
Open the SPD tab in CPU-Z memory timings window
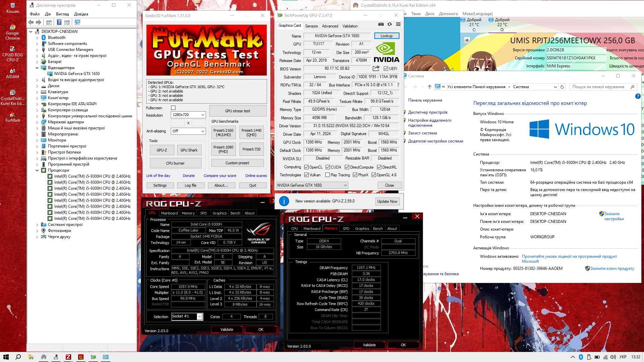pos(346,229)
